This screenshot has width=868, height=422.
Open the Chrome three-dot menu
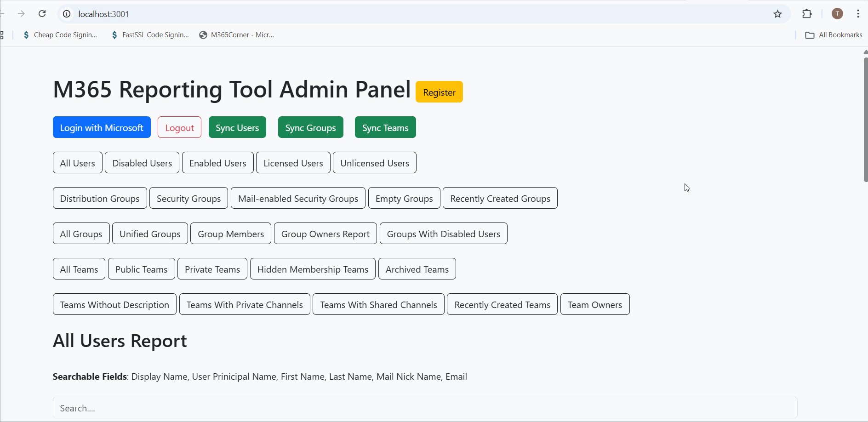(858, 14)
